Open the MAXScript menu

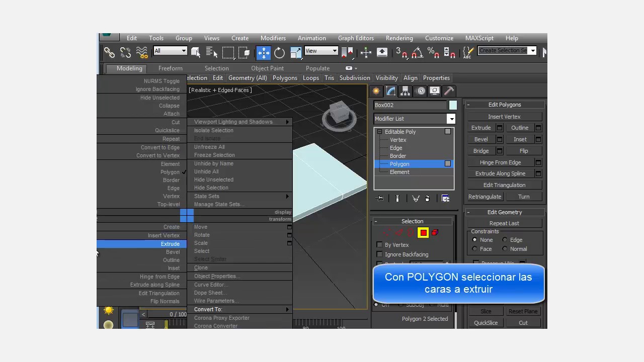click(479, 38)
